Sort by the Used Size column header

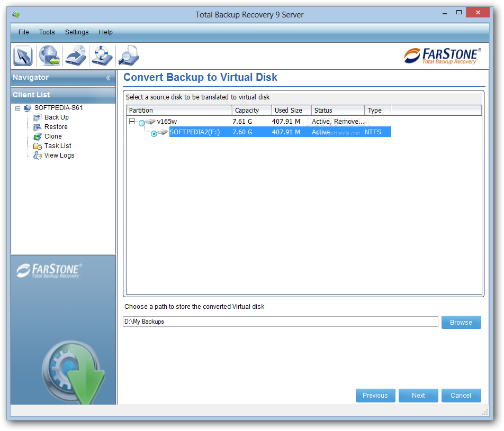[292, 110]
